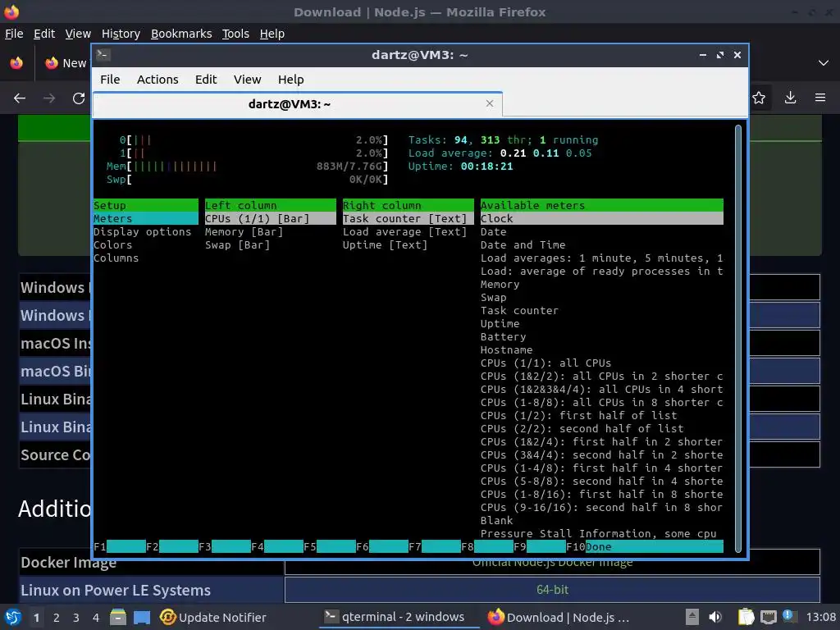Go back in Firefox

click(20, 98)
